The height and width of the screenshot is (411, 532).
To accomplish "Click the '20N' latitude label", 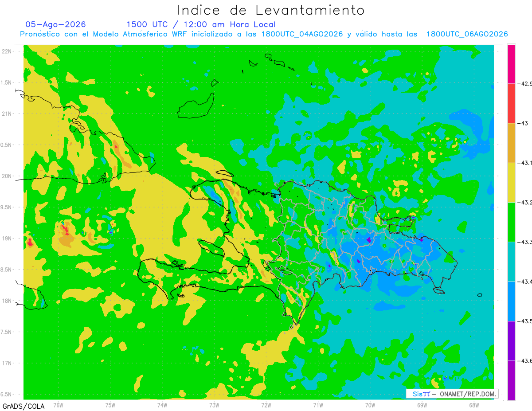I will (6, 176).
